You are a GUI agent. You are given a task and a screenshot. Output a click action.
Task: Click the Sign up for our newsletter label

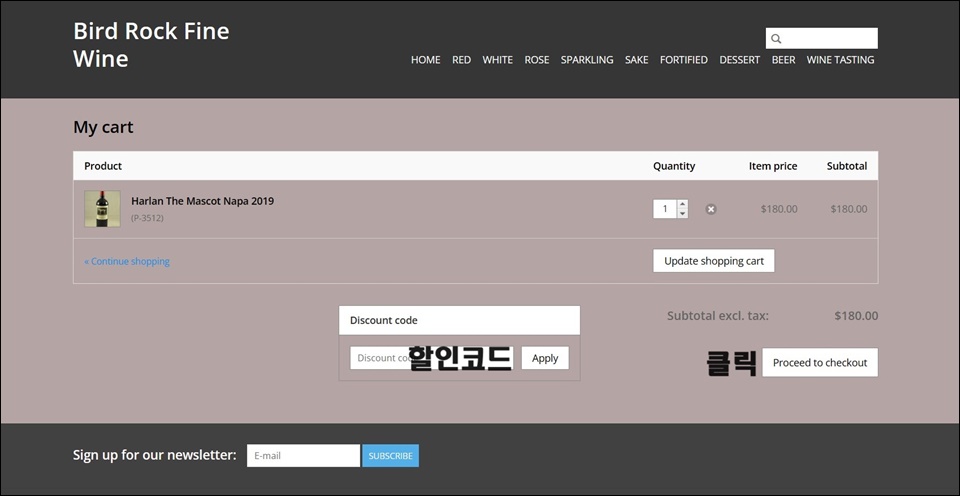154,455
